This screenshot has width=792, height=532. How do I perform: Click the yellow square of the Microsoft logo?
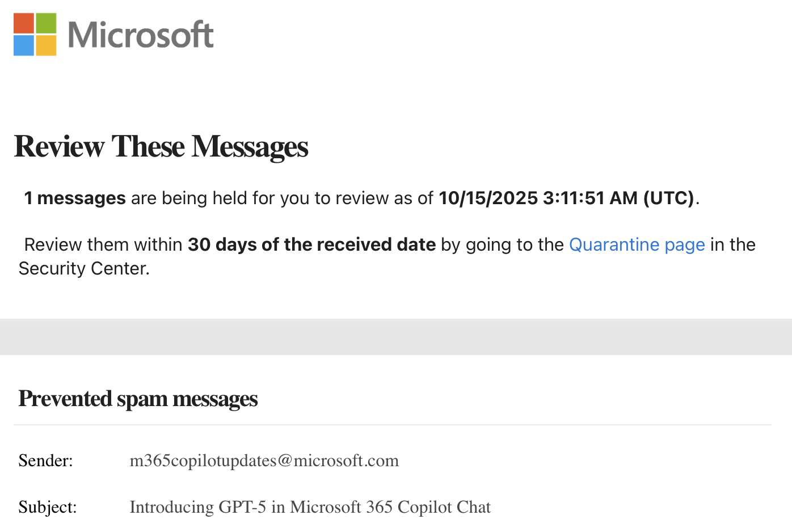tap(47, 45)
